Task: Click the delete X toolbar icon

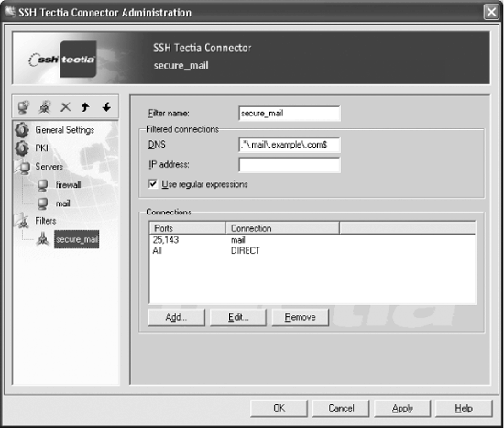Action: tap(66, 106)
